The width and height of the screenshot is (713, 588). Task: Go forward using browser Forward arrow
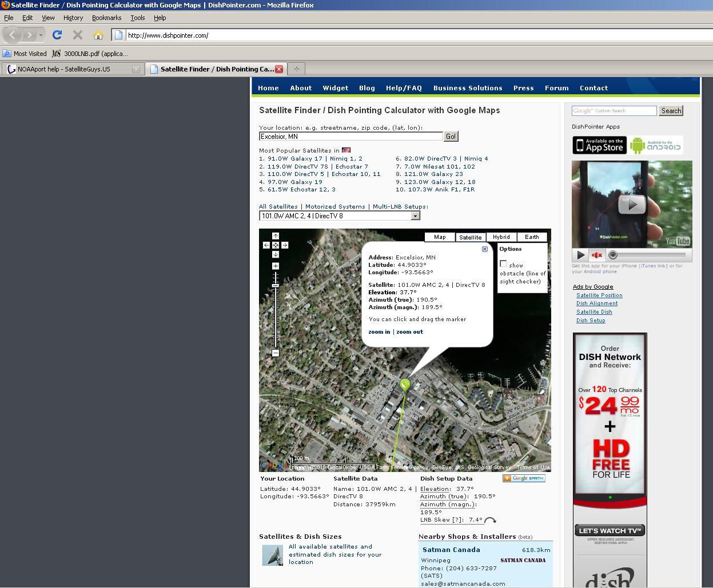[x=30, y=35]
